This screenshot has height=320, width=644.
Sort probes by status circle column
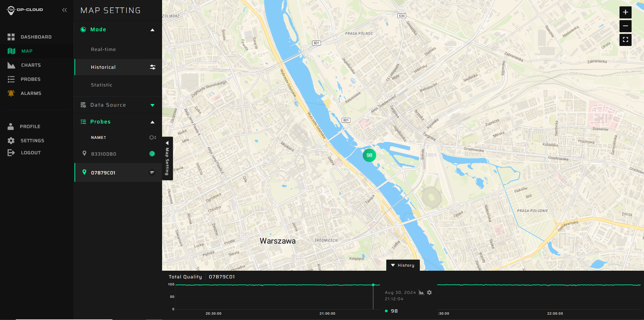153,138
